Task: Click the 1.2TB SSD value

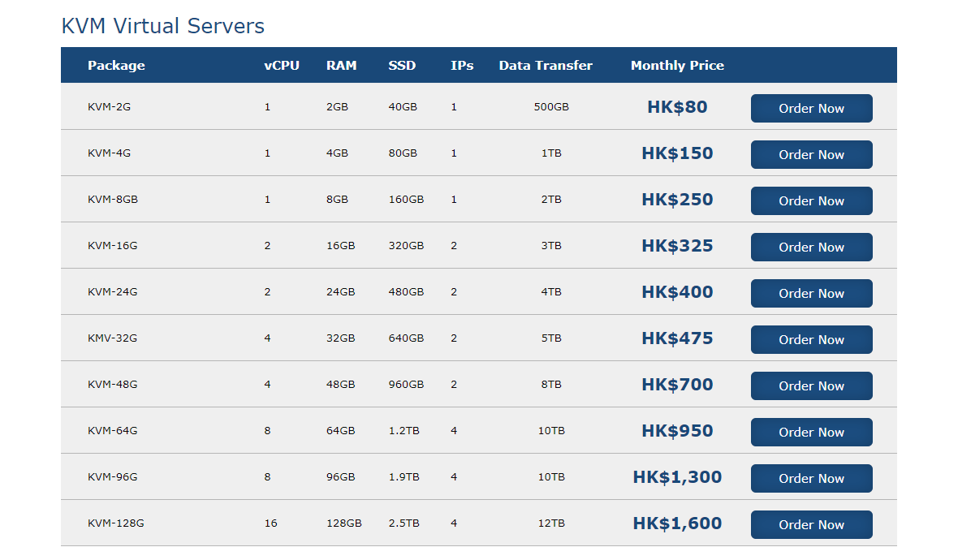Action: pos(403,430)
